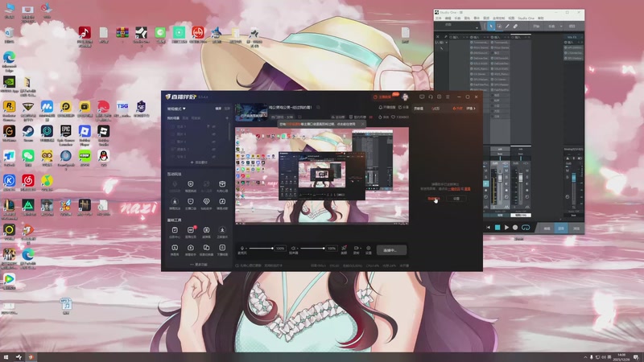
Task: Open the TSG desktop shortcut
Action: 122,106
